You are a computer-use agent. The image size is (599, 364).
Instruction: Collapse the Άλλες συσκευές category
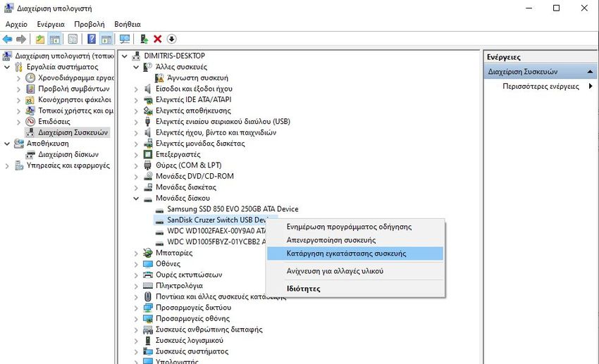[x=136, y=67]
